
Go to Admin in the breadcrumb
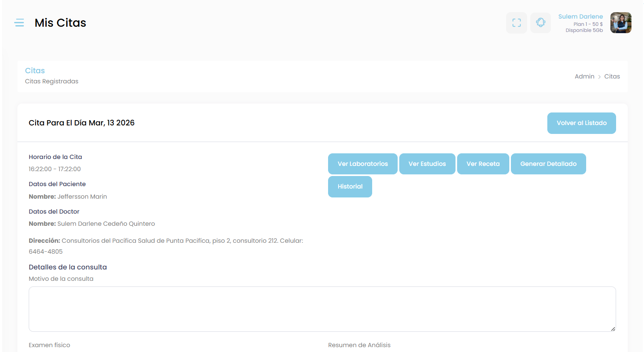pos(584,76)
